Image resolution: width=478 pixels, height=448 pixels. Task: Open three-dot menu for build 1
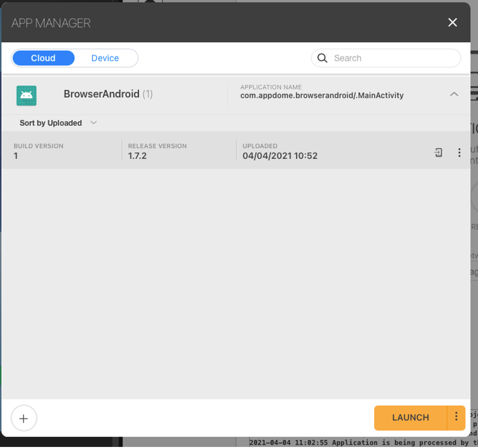pyautogui.click(x=459, y=152)
